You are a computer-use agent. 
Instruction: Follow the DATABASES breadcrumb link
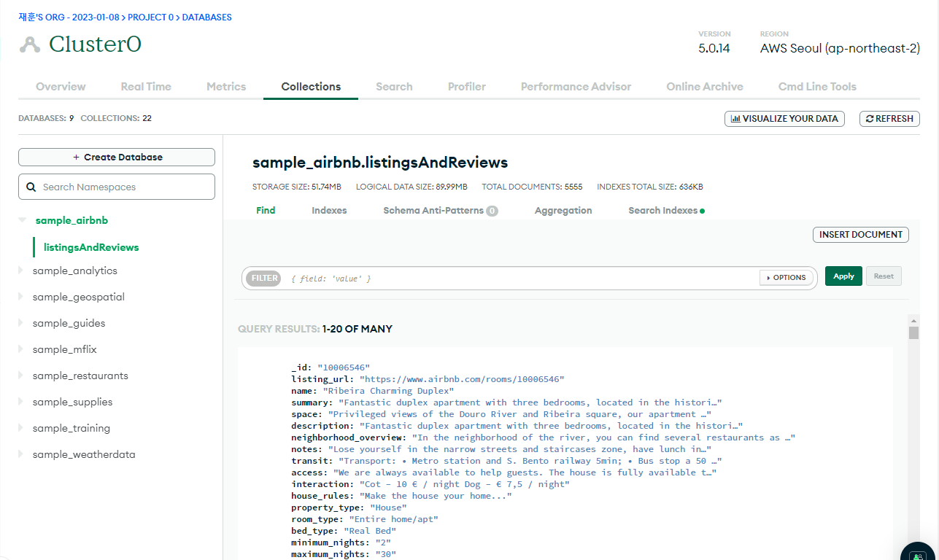click(x=206, y=17)
